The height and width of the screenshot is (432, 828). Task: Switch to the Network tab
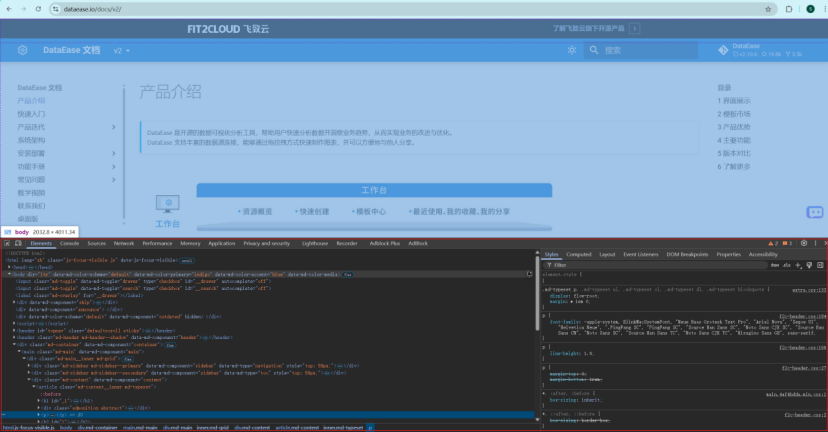[x=124, y=243]
